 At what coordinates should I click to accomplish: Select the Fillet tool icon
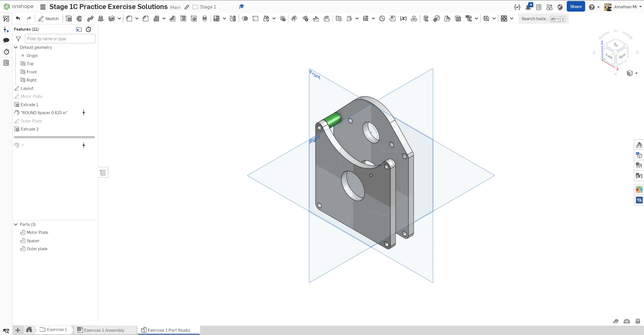129,19
